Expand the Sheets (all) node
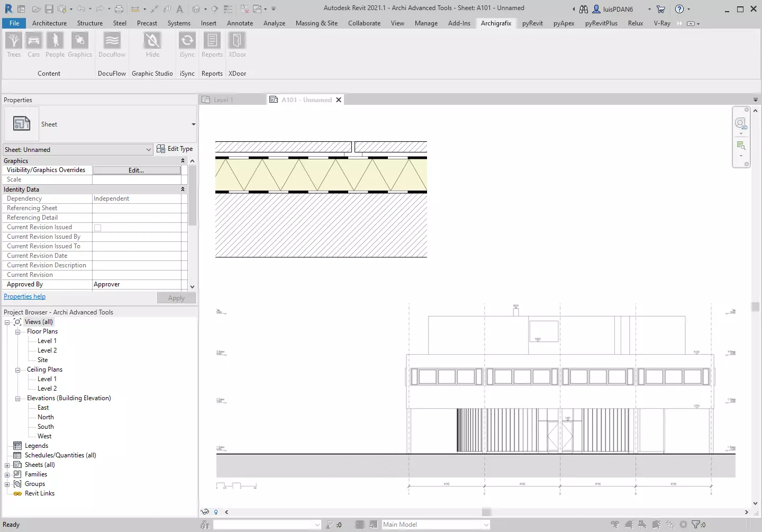Image resolution: width=762 pixels, height=532 pixels. (7, 465)
